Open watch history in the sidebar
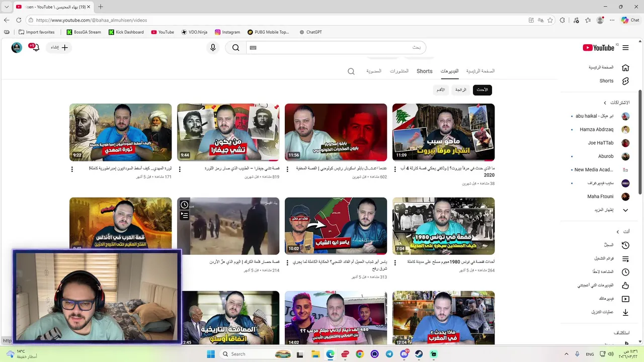 (x=625, y=245)
